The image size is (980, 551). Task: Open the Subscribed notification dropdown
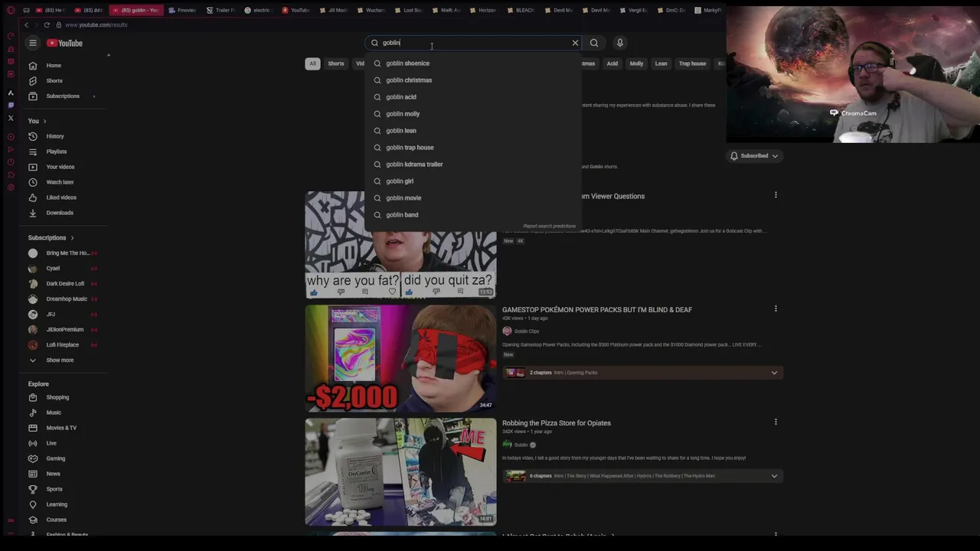[754, 156]
